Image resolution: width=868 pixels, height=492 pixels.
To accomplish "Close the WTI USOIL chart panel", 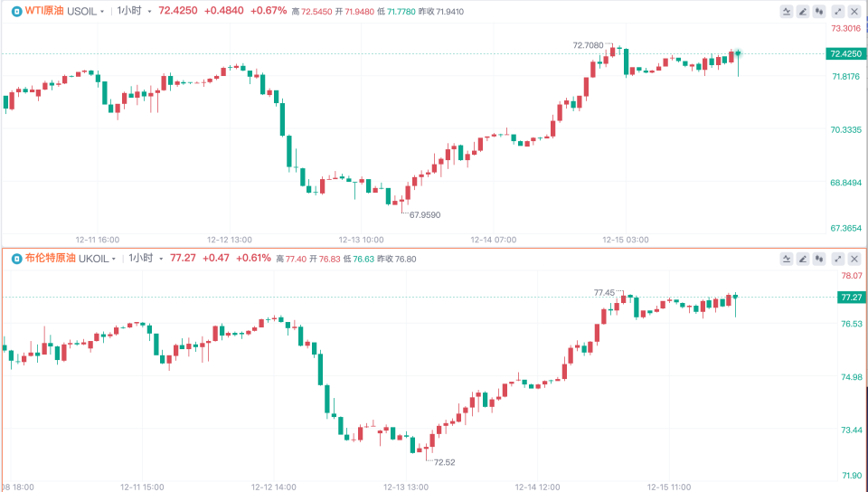I will click(854, 11).
